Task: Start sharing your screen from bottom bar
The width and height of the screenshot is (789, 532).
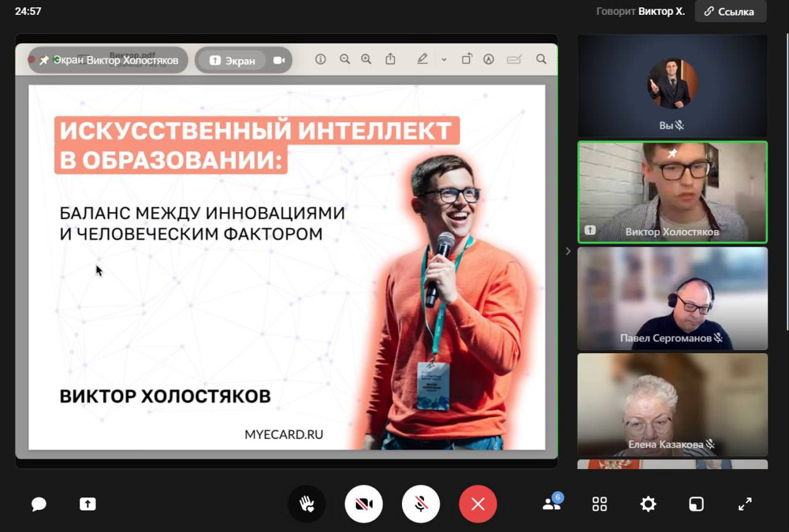Action: tap(88, 504)
